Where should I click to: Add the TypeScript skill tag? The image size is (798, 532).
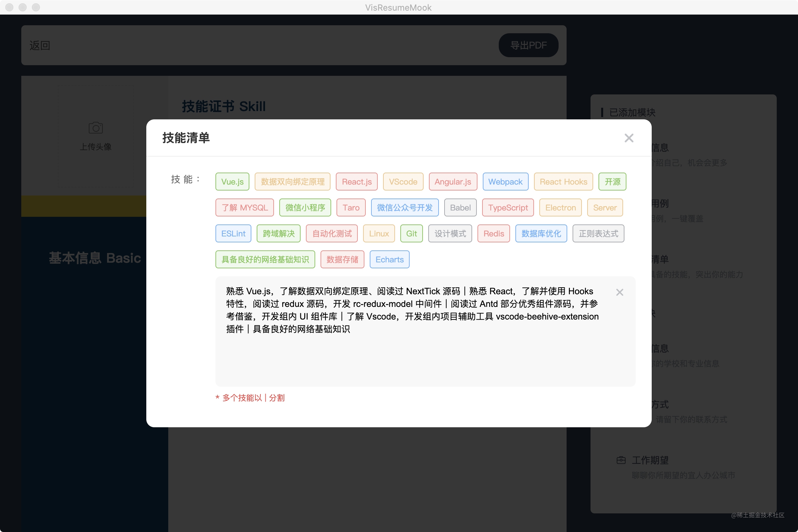508,207
